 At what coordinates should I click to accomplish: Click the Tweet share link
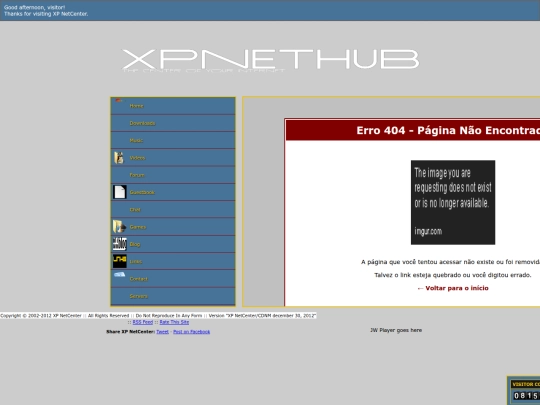(x=163, y=332)
